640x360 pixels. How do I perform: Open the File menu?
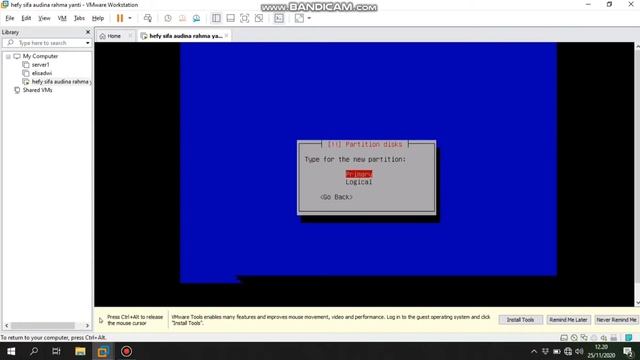point(10,18)
